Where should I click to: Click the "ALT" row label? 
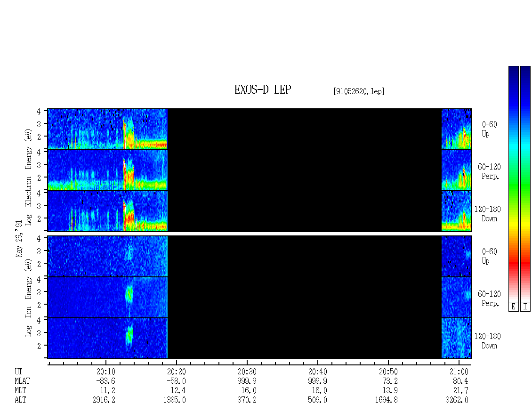20,400
